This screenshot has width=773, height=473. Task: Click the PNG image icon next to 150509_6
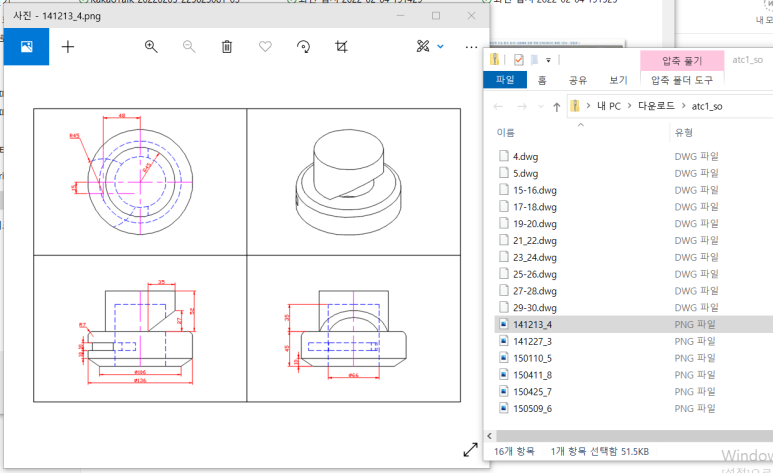pos(503,408)
